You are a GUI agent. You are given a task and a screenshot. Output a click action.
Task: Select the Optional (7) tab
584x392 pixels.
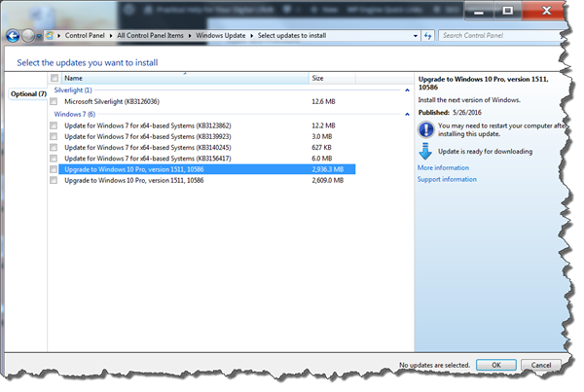point(28,93)
